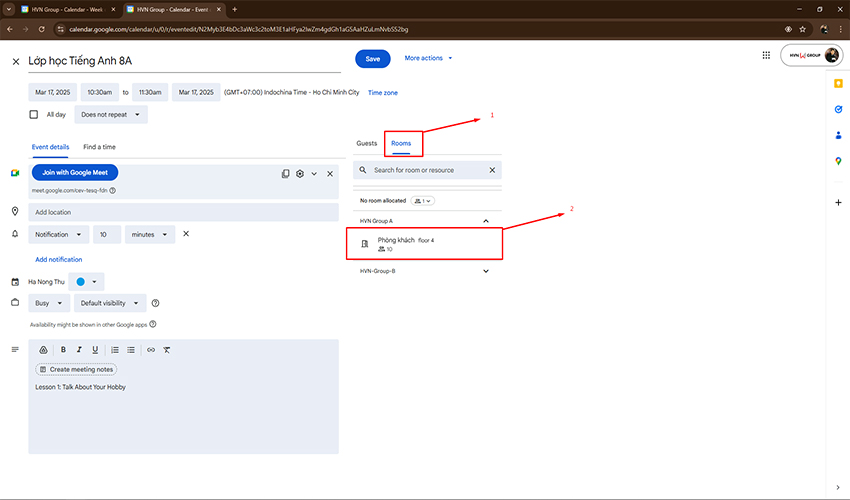Open the More actions dropdown

tap(428, 58)
